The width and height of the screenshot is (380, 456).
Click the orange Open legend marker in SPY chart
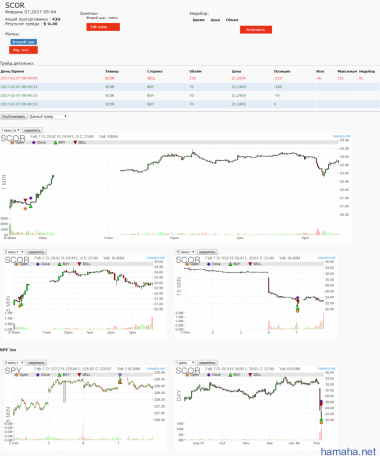coord(16,375)
